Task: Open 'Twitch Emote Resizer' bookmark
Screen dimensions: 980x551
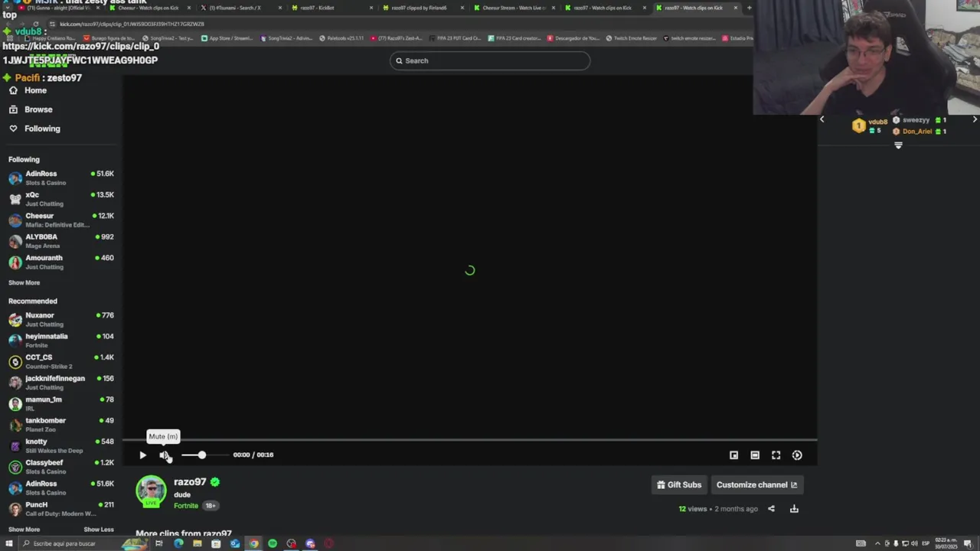Action: [x=632, y=38]
